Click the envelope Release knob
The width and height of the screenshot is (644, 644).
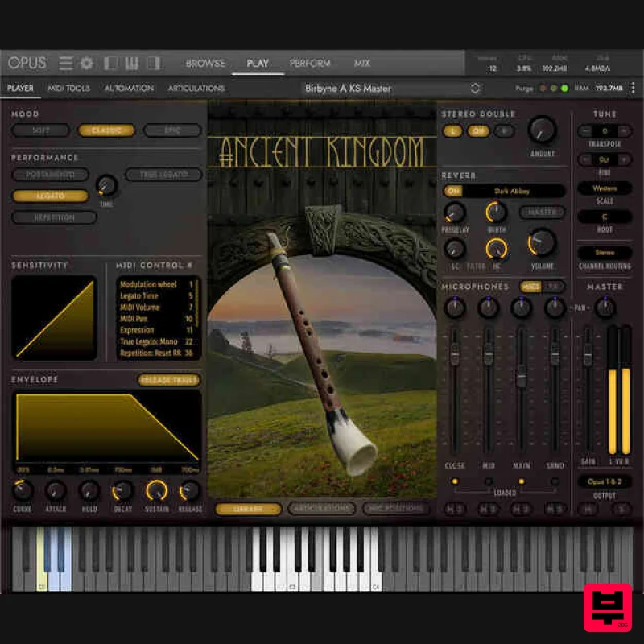(190, 490)
